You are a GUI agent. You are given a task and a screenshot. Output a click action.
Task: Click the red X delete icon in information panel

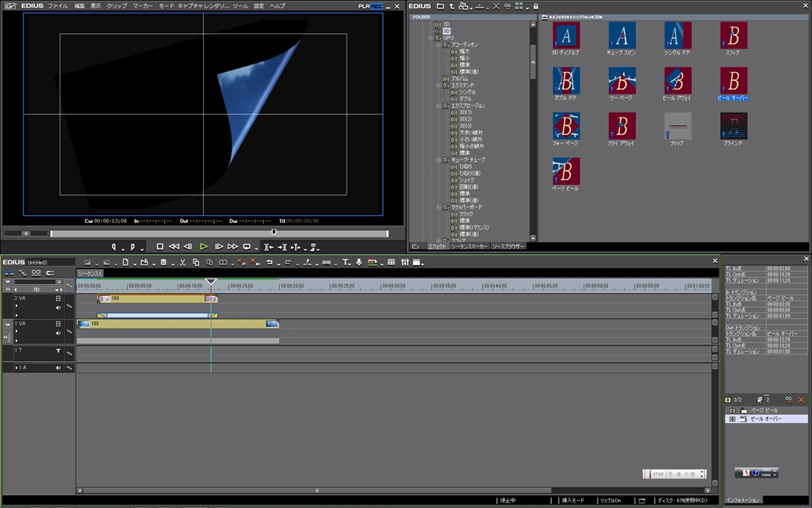[x=801, y=399]
